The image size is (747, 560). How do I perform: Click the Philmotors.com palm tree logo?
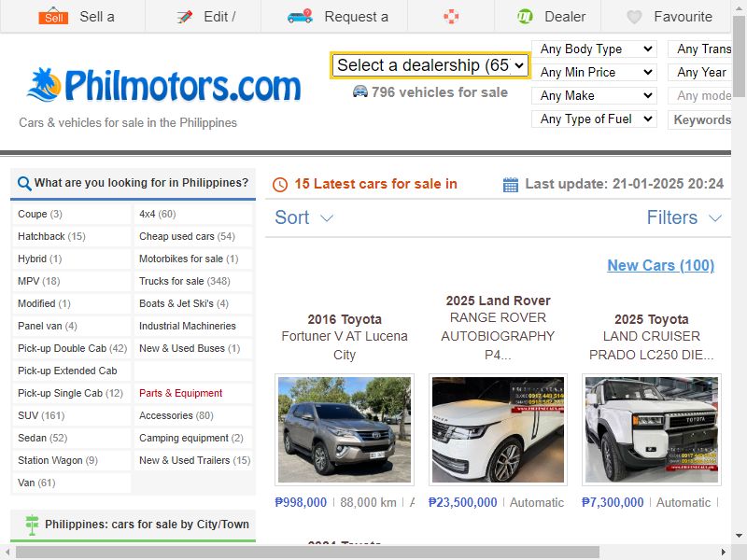tap(43, 86)
